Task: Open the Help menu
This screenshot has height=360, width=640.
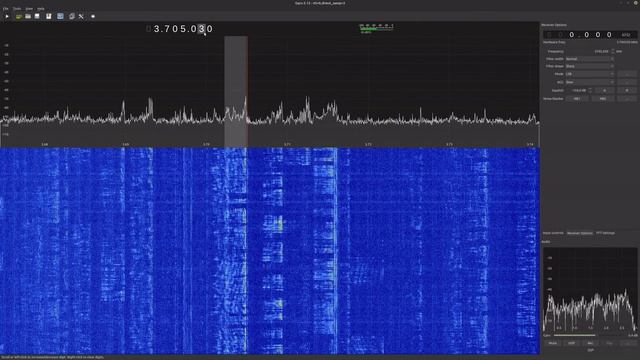Action: coord(41,9)
